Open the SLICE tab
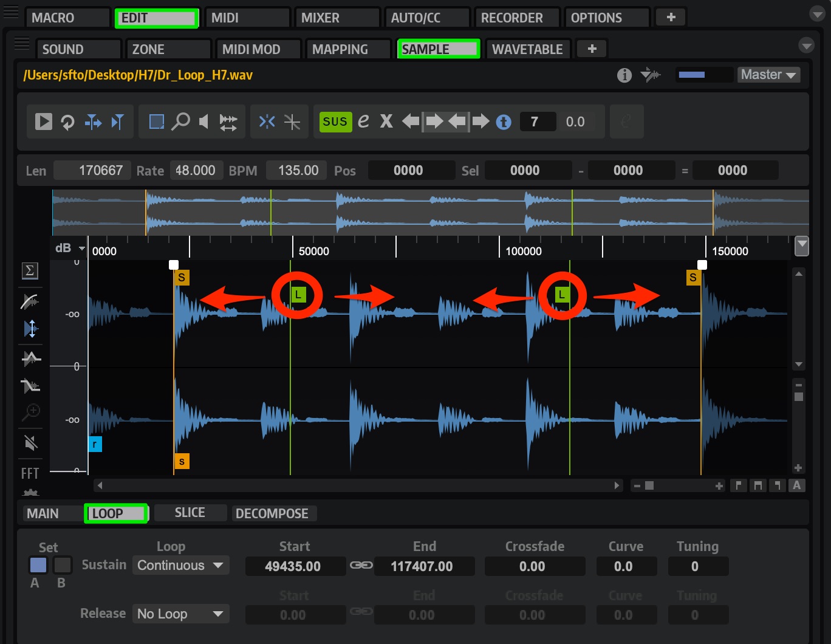831x644 pixels. tap(190, 513)
